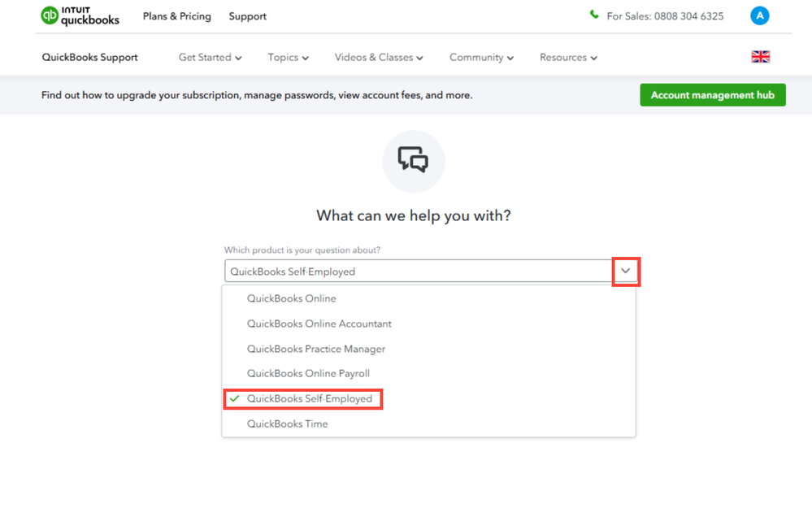Open the Videos & Classes dropdown
Image resolution: width=812 pixels, height=517 pixels.
point(378,58)
